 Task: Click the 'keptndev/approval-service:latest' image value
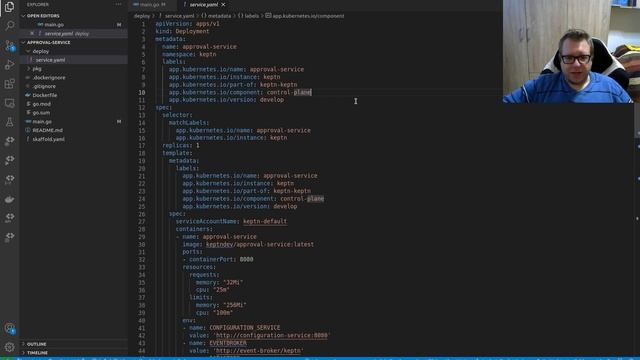click(x=260, y=244)
